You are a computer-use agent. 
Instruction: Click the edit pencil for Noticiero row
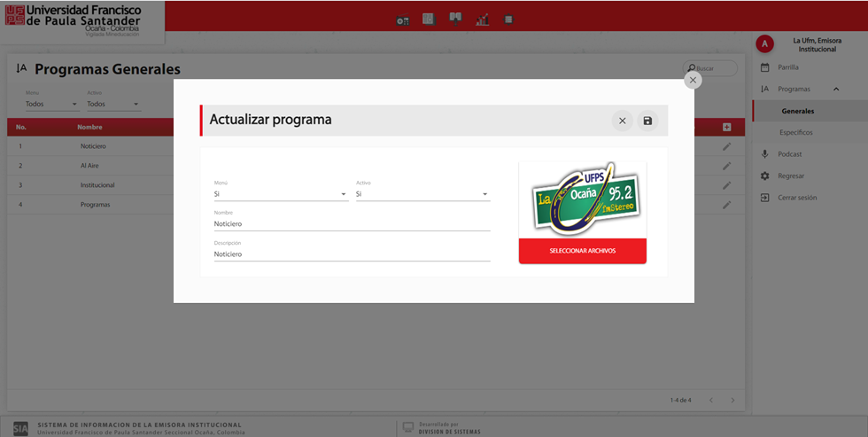726,146
